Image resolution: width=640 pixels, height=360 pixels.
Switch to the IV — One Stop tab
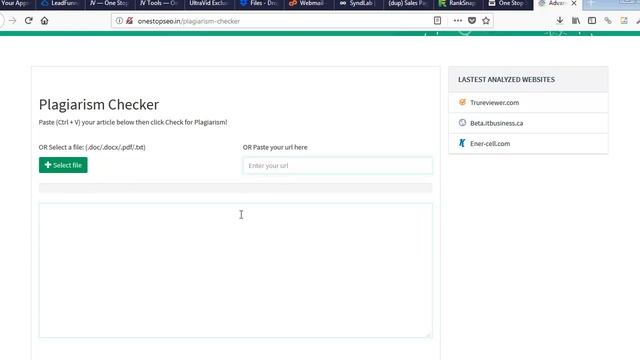pyautogui.click(x=109, y=4)
